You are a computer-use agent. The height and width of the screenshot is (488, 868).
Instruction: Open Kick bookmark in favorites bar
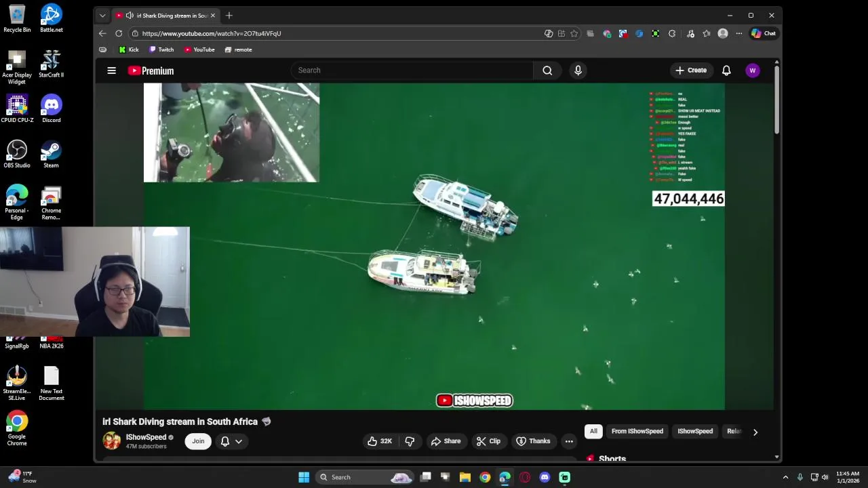coord(128,49)
